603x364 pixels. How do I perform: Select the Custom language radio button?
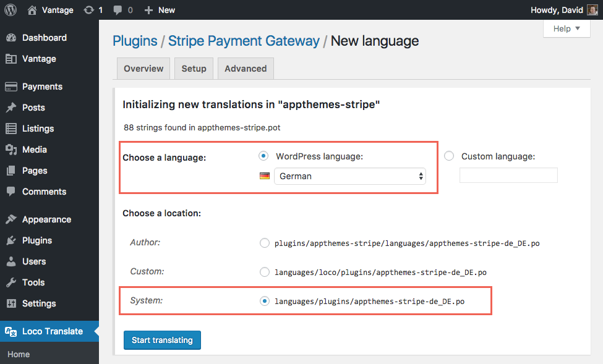click(x=449, y=156)
